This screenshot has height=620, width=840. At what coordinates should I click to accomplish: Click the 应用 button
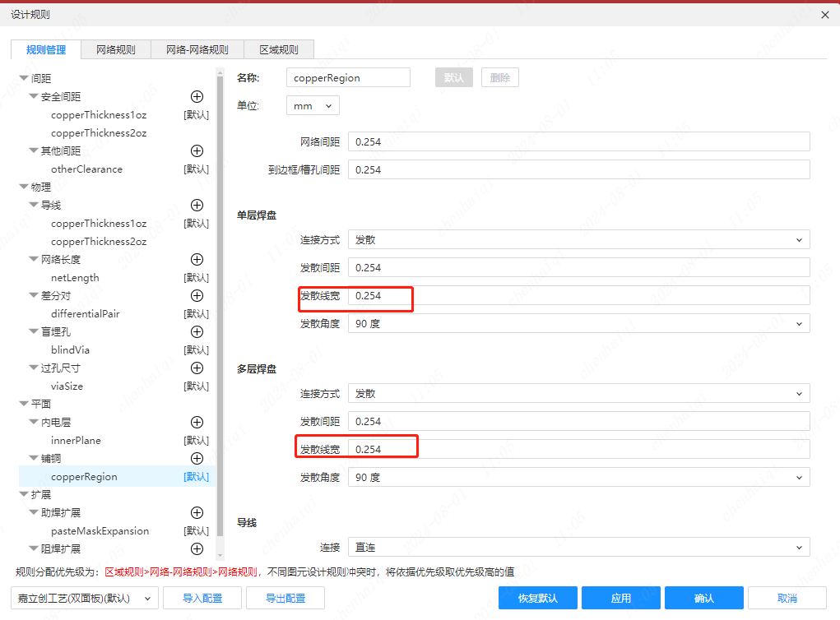point(620,598)
